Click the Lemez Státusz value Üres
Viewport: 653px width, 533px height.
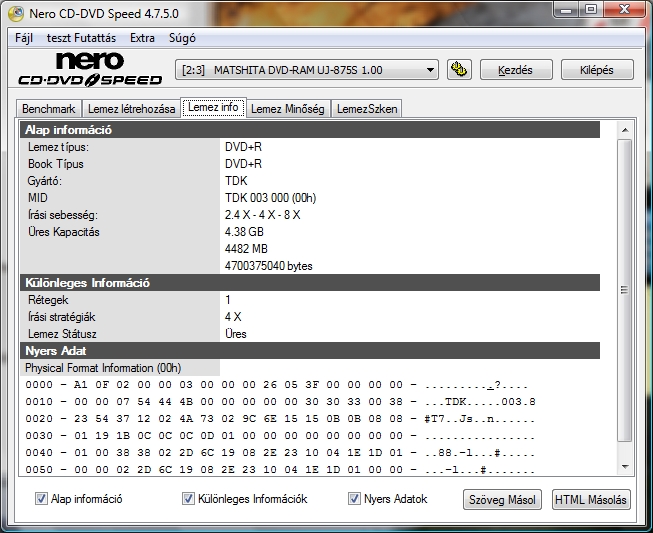[236, 334]
